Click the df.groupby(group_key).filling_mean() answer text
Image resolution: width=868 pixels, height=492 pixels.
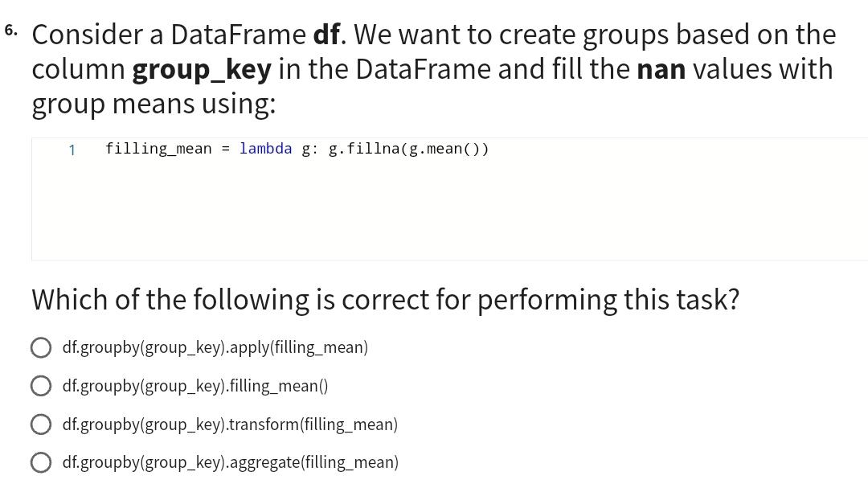click(x=195, y=386)
